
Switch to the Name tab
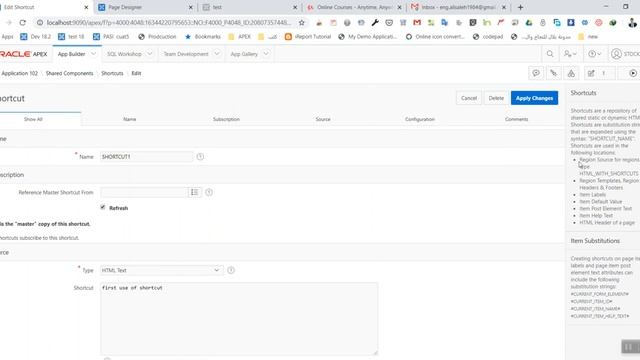point(129,119)
